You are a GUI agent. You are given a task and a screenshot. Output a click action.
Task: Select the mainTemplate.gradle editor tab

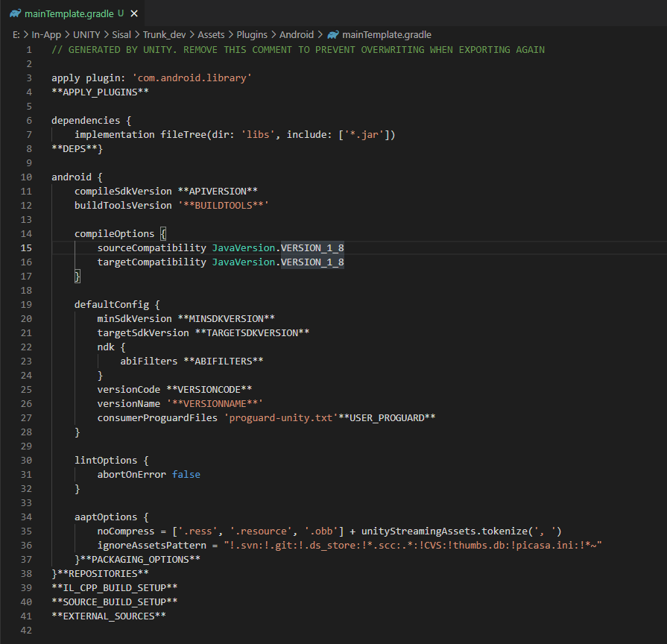tap(69, 13)
